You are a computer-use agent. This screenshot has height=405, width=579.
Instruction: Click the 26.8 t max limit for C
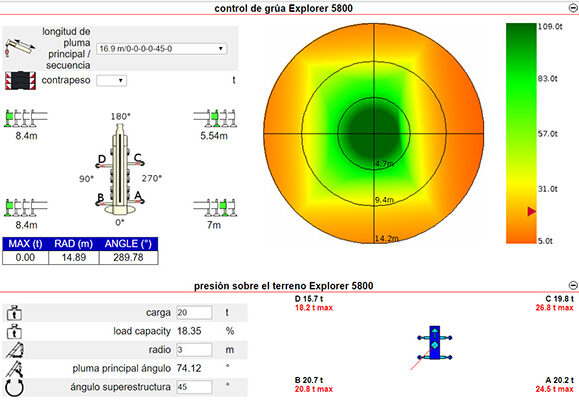click(555, 308)
